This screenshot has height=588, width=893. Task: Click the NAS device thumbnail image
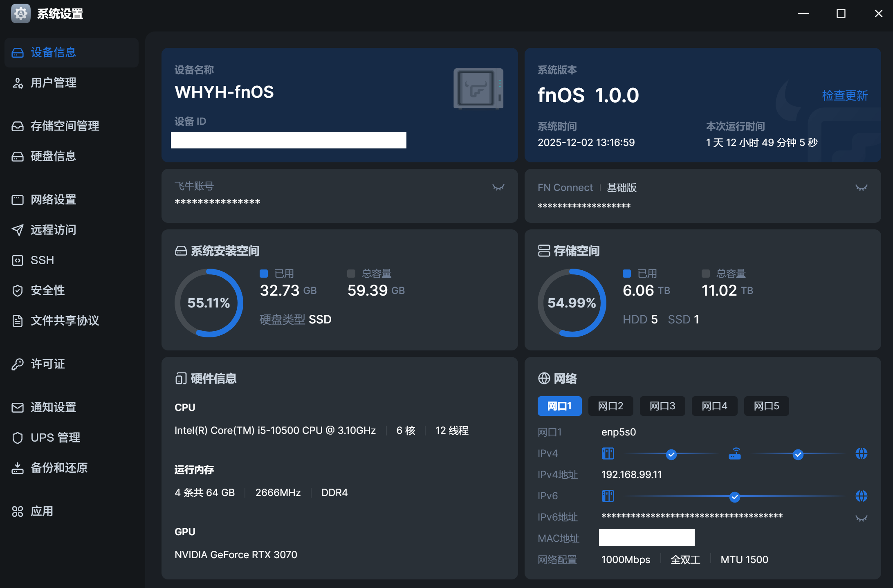(478, 88)
